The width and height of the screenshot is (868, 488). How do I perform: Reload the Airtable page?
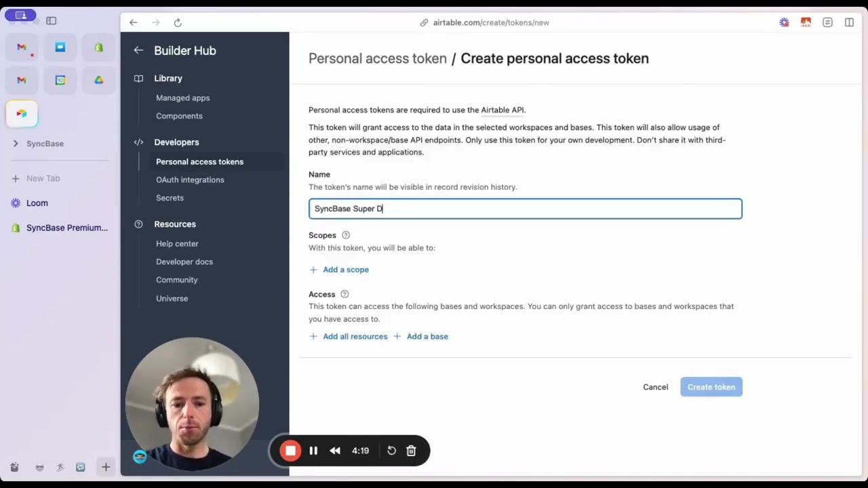pyautogui.click(x=178, y=22)
